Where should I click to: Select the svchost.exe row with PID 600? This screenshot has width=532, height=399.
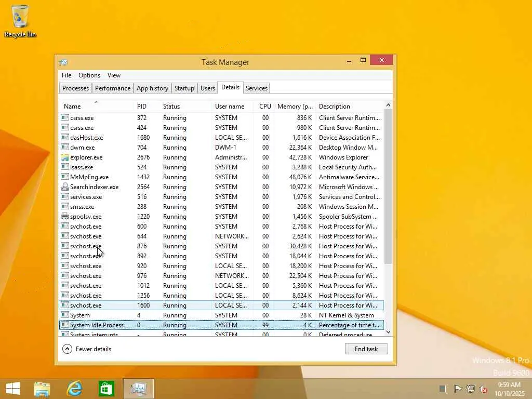click(221, 227)
